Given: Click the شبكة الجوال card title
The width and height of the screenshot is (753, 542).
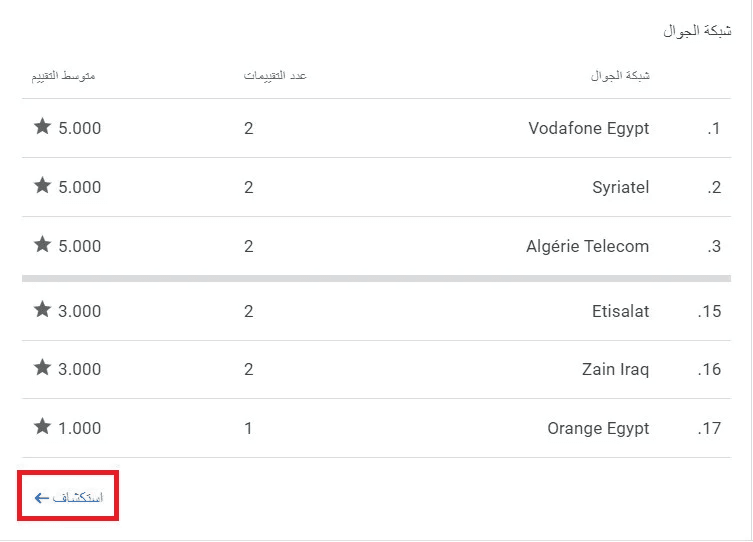Looking at the screenshot, I should 697,31.
